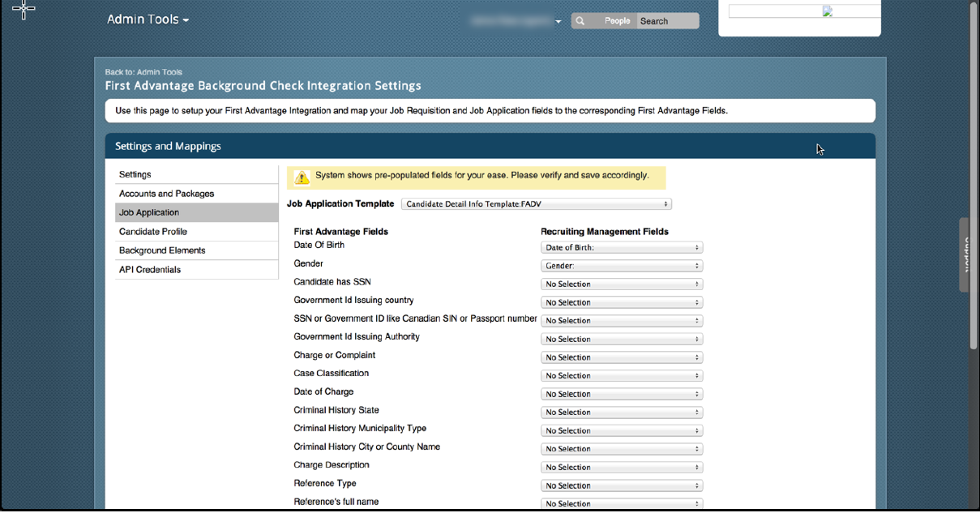The width and height of the screenshot is (980, 513).
Task: Open the Charge or Complaint dropdown
Action: 622,357
